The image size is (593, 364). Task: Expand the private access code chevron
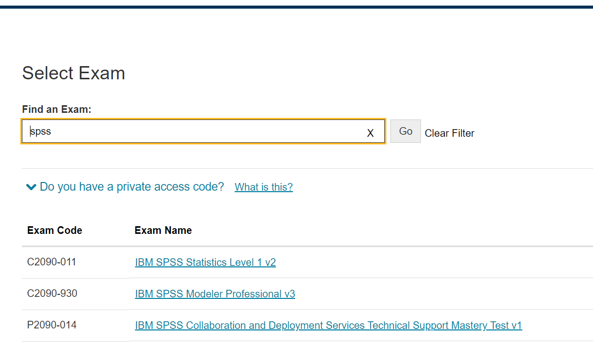tap(31, 187)
